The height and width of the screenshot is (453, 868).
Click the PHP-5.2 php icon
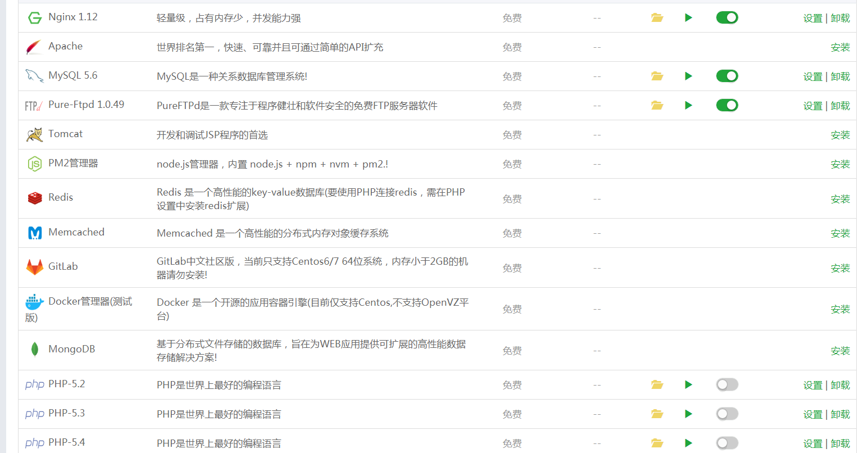[35, 385]
